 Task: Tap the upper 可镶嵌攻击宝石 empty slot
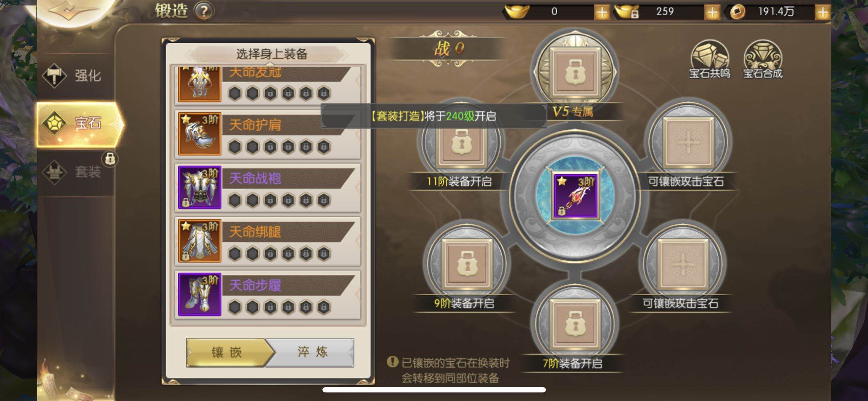688,142
